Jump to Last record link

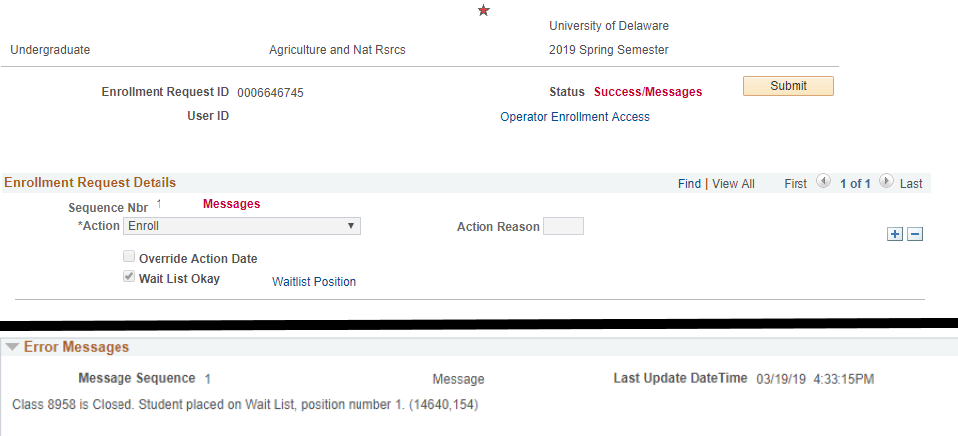point(911,184)
